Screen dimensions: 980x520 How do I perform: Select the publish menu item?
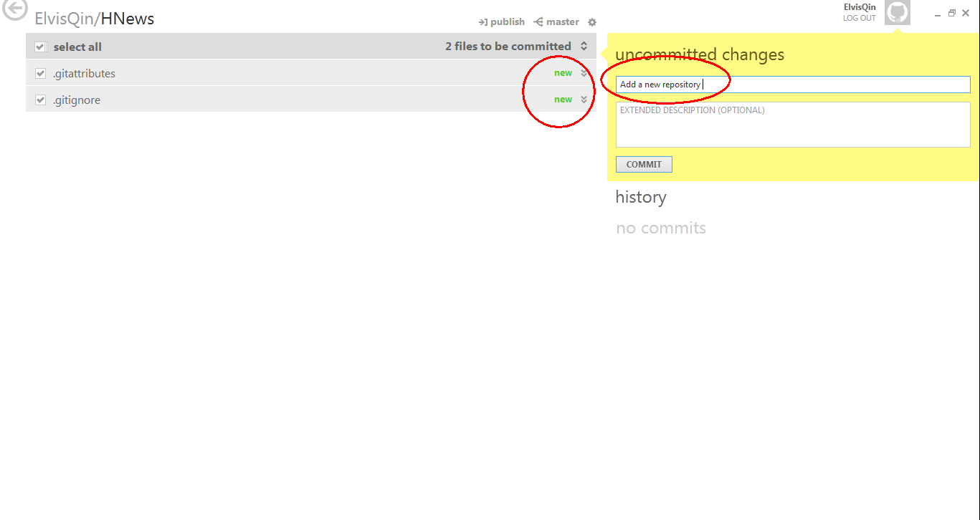tap(502, 22)
